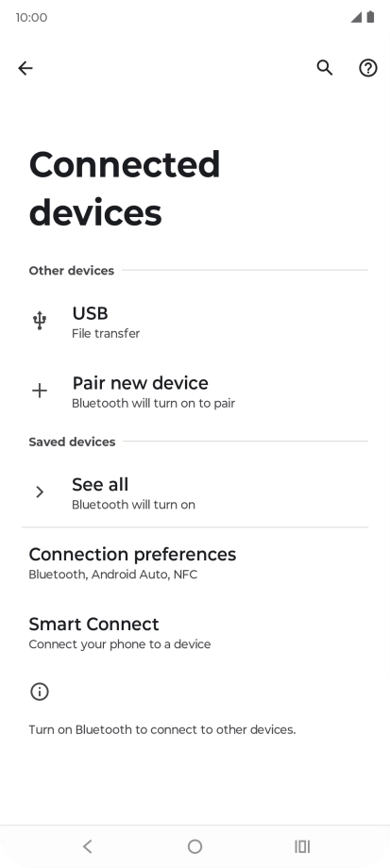390x868 pixels.
Task: Open See all saved devices
Action: click(195, 492)
